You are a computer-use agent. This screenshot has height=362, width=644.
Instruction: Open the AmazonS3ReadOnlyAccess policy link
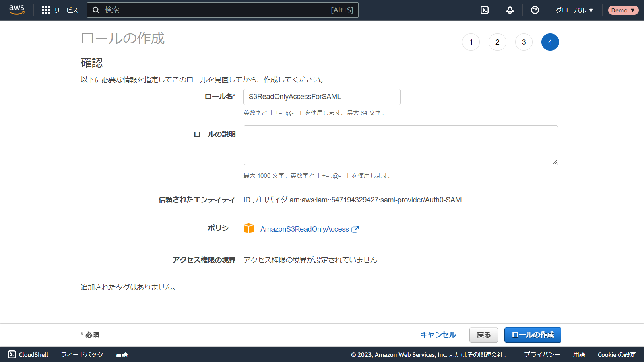pyautogui.click(x=304, y=229)
